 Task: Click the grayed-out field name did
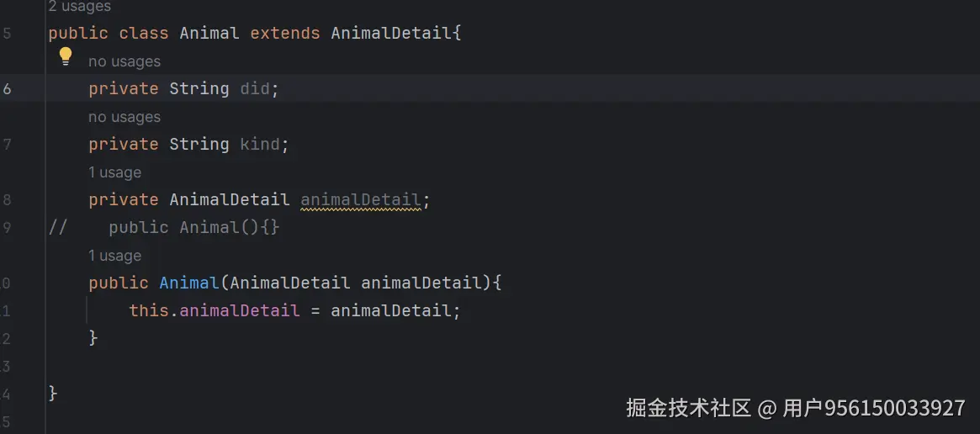click(x=255, y=89)
